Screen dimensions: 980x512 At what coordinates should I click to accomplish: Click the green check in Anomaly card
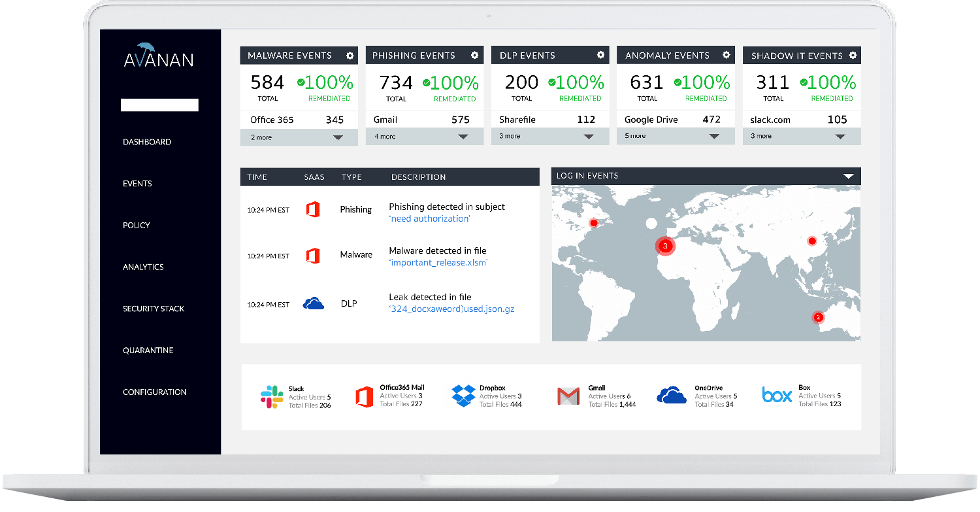click(678, 82)
